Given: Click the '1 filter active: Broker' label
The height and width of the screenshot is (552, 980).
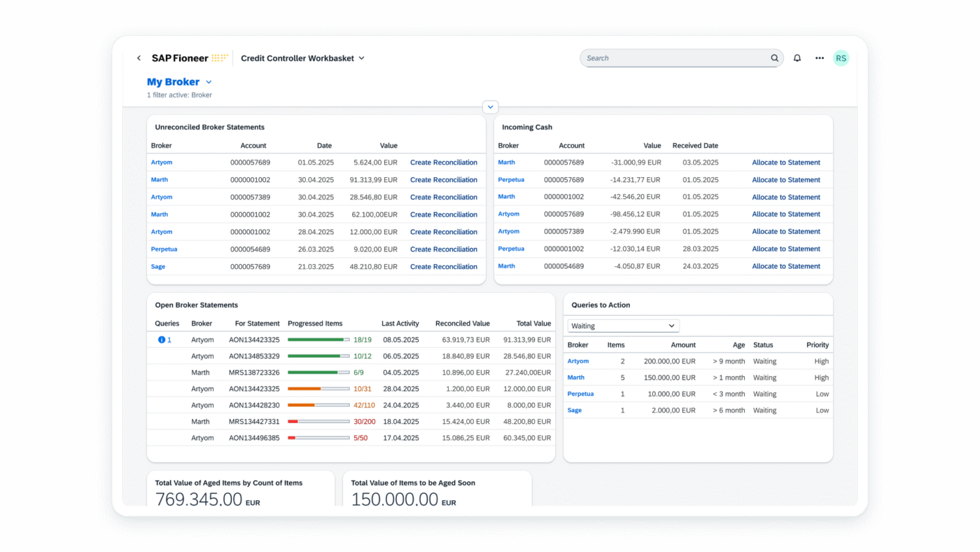Looking at the screenshot, I should click(x=179, y=95).
